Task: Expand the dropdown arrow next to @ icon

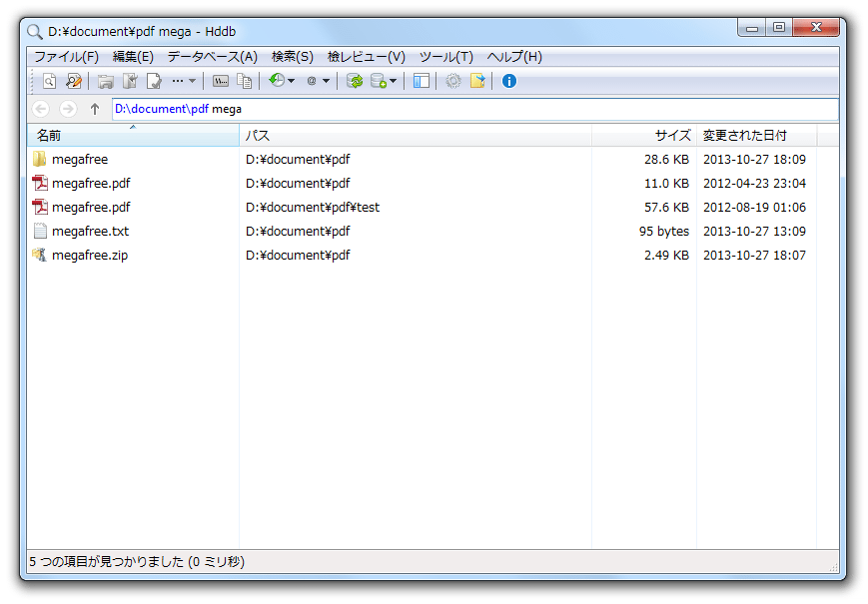Action: (x=326, y=81)
